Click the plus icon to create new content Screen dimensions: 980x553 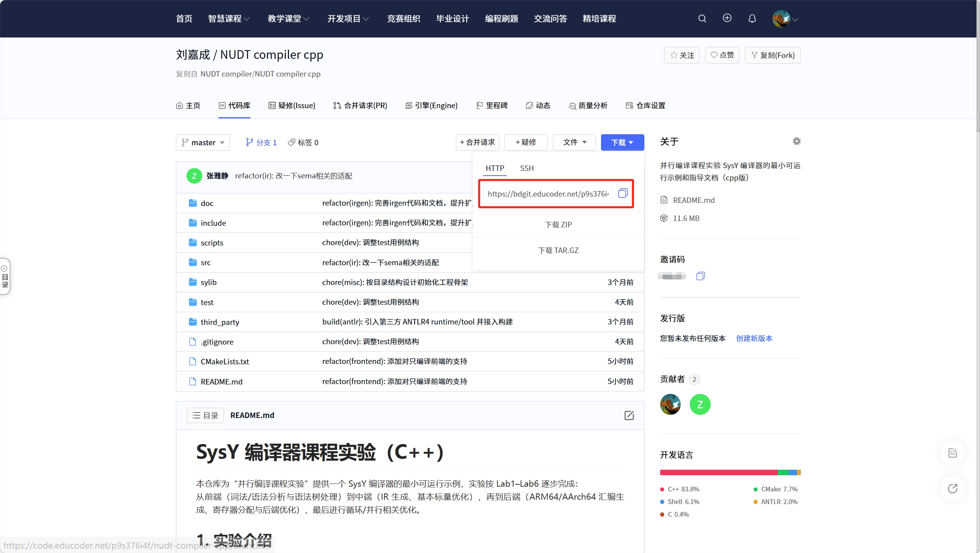coord(727,18)
